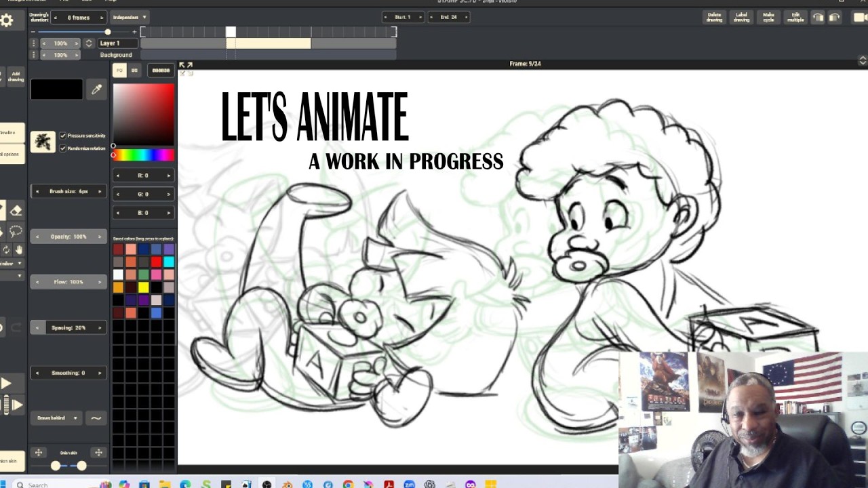Click the red saved color swatch

pyautogui.click(x=156, y=262)
